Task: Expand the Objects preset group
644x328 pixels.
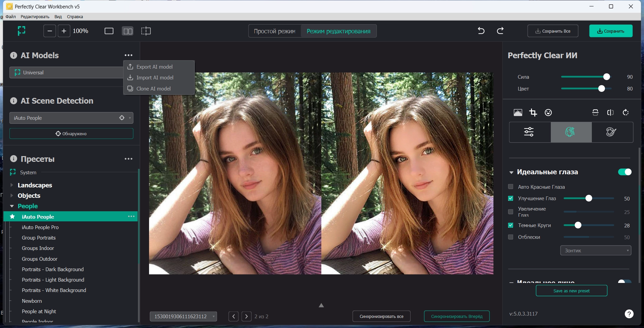Action: point(12,195)
